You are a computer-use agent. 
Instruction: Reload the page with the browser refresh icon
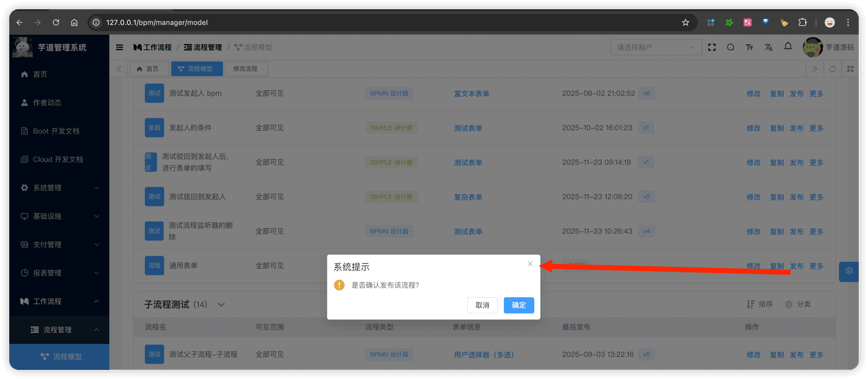coord(56,22)
